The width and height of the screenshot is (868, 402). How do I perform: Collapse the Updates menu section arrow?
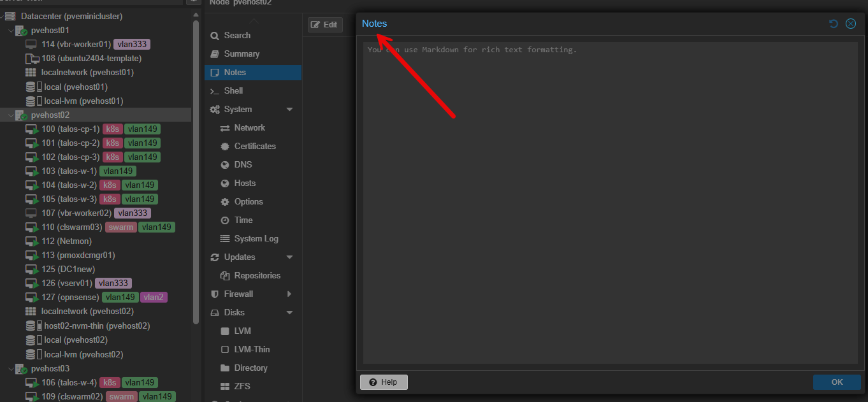coord(290,257)
